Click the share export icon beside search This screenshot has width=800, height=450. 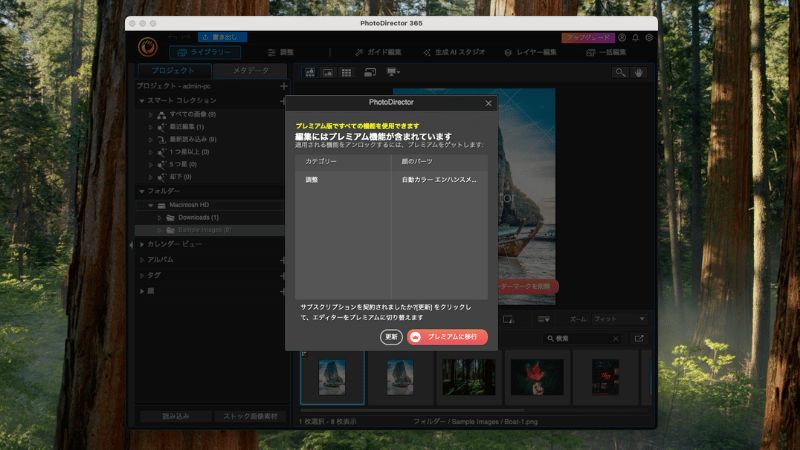tap(639, 338)
